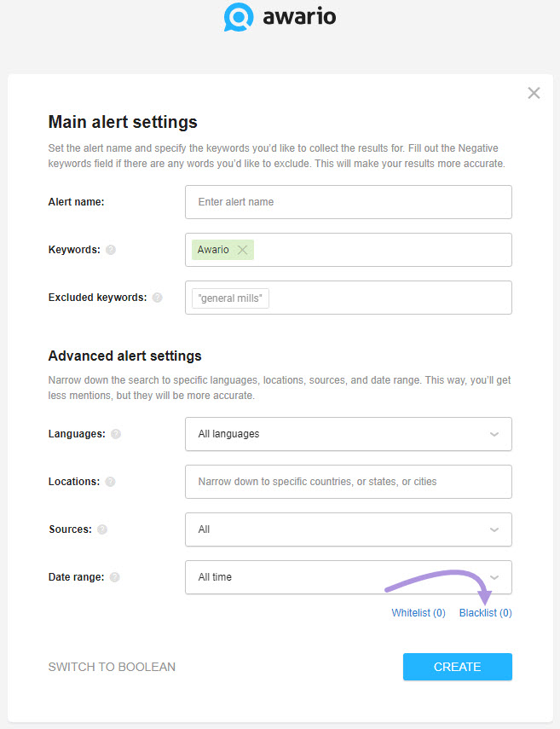Open the Languages help question icon
The height and width of the screenshot is (729, 560).
pos(116,434)
